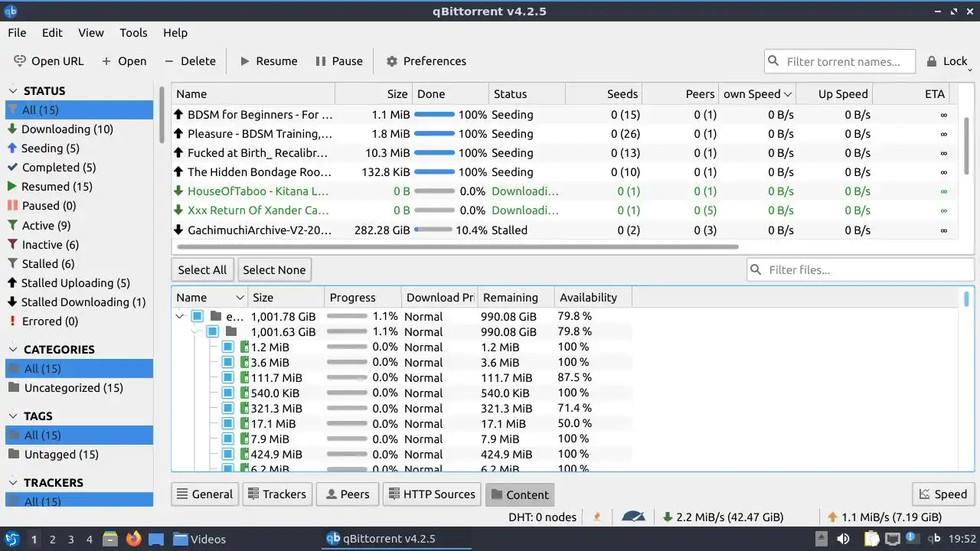This screenshot has width=980, height=551.
Task: Sort torrents by Down Speed column
Action: tap(757, 94)
